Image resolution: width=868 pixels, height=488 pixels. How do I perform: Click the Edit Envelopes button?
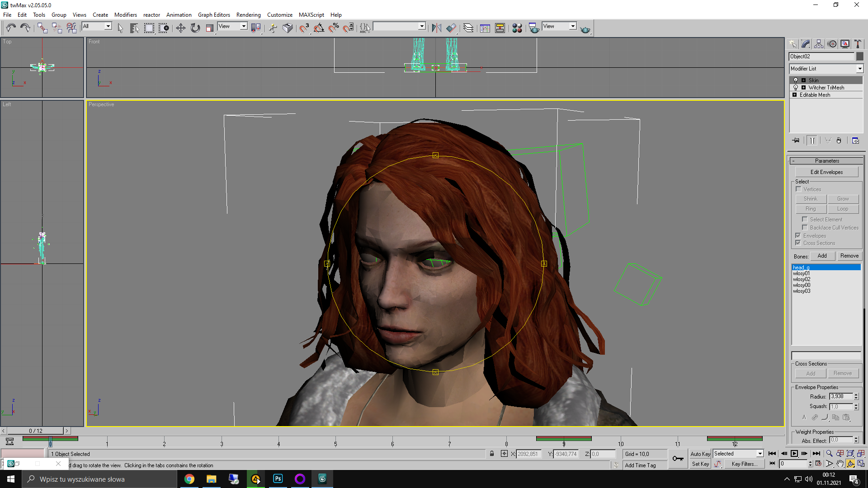(x=826, y=172)
